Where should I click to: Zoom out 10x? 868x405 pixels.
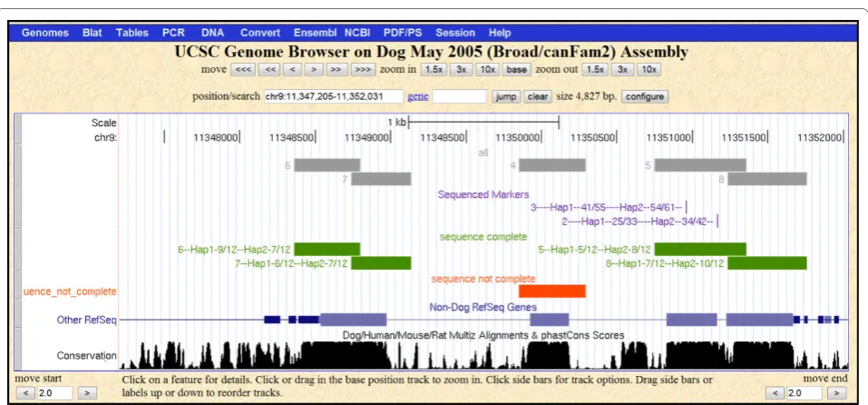click(649, 70)
